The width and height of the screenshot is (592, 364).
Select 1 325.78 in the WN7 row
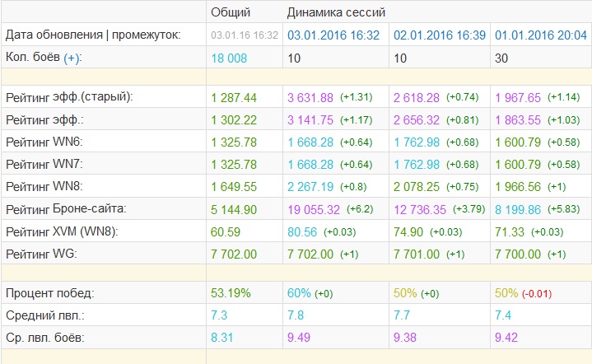[234, 165]
